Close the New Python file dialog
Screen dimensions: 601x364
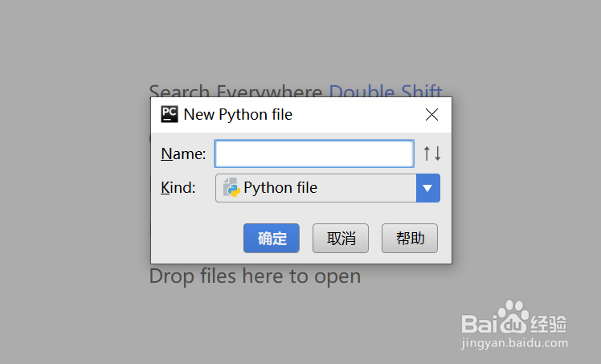(431, 115)
